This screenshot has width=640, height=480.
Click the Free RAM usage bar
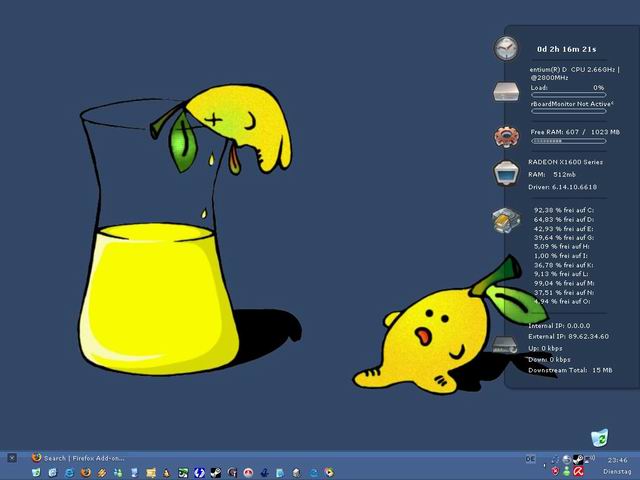click(569, 141)
